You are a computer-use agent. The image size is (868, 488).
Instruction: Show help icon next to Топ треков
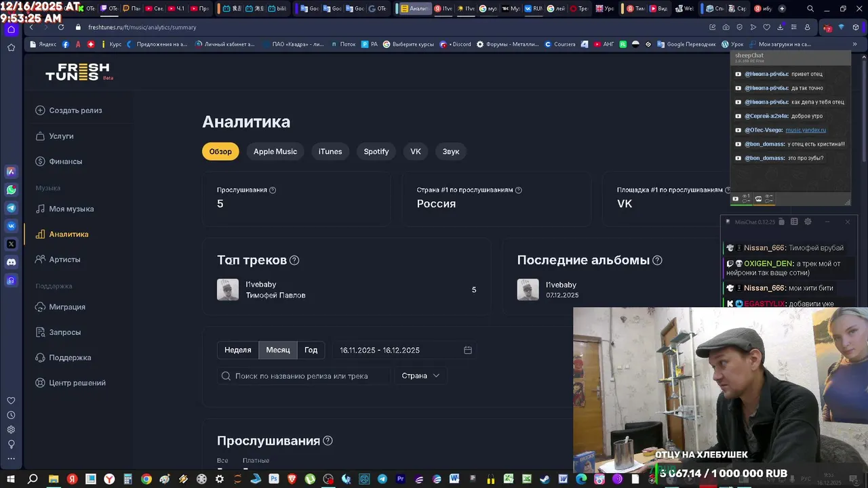point(294,260)
